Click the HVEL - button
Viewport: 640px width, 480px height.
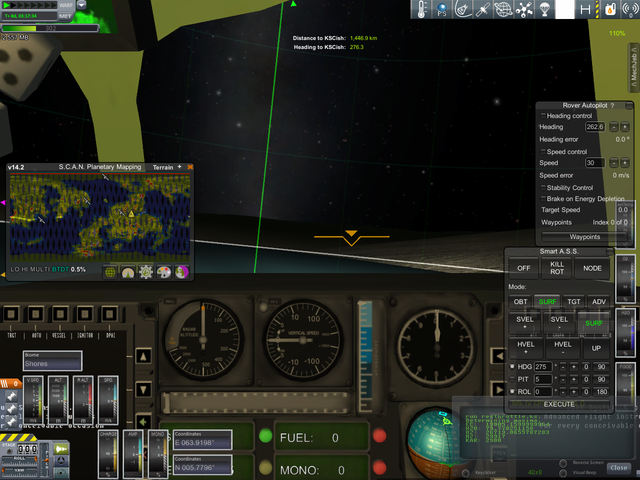click(x=562, y=348)
